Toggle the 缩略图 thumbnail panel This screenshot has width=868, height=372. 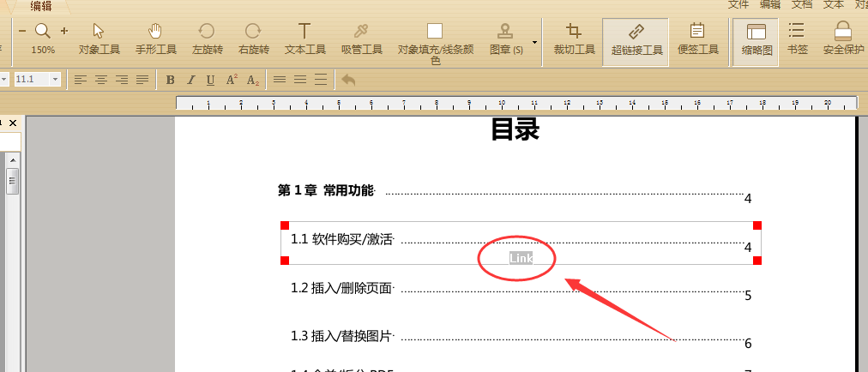[x=756, y=42]
